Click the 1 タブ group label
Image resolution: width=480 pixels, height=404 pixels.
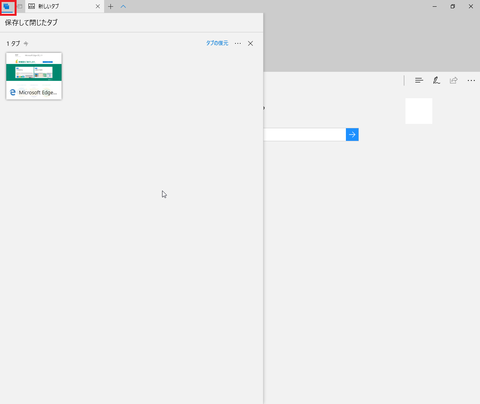13,44
